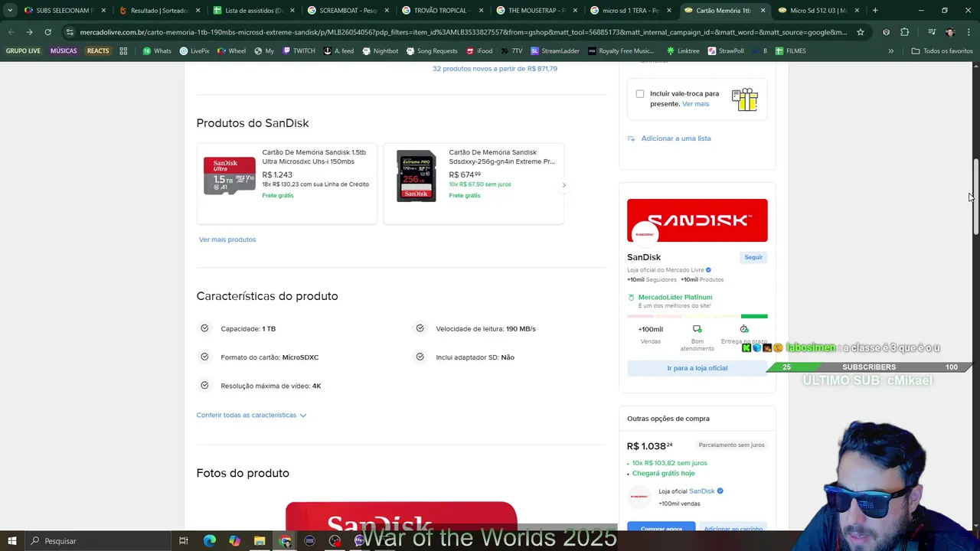This screenshot has height=551, width=980.
Task: Open Sandisk Extreme Pro 256GB card thumbnail
Action: (x=416, y=176)
